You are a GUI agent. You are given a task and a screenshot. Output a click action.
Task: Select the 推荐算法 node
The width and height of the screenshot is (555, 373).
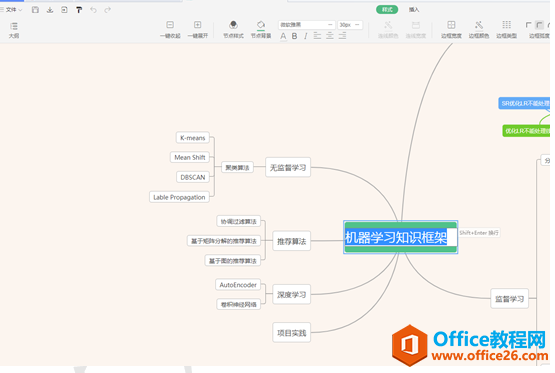(x=291, y=241)
